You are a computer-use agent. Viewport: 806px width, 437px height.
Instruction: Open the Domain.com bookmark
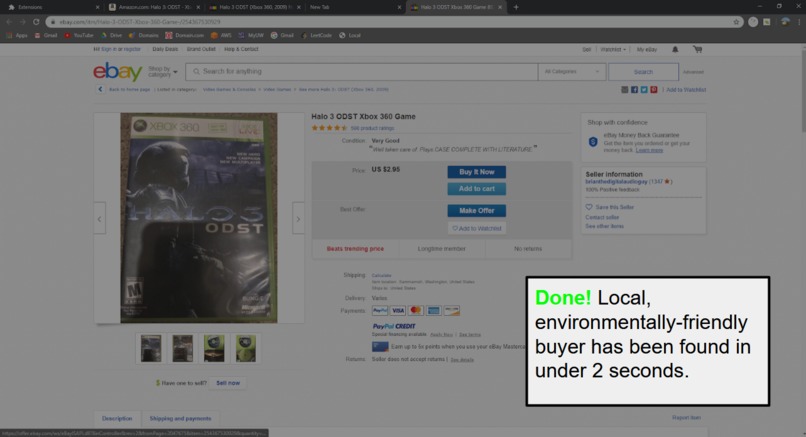[x=185, y=35]
